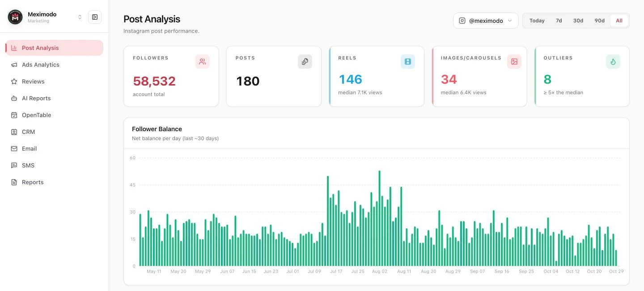The image size is (644, 291).
Task: Open the Reviews section
Action: [54, 81]
